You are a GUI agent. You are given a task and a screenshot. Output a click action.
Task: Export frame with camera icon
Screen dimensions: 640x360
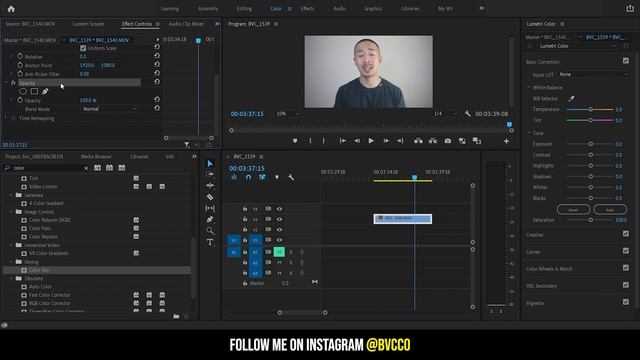[x=448, y=141]
